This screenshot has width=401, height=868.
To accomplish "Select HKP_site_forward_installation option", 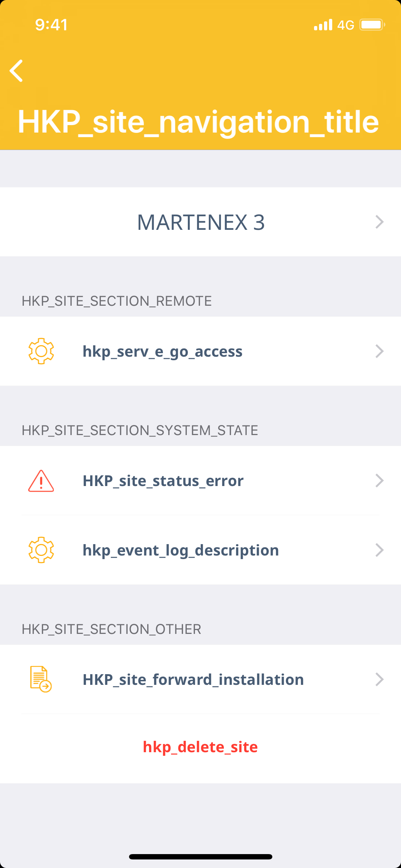I will [193, 680].
